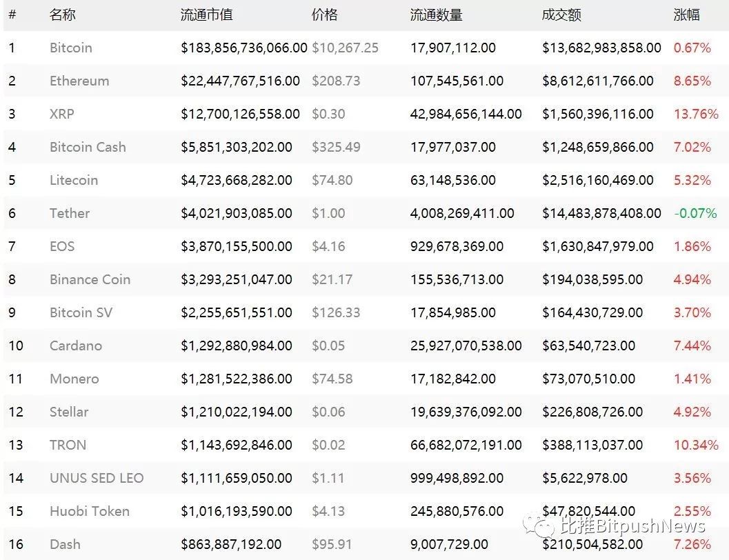Screen dimensions: 729x560
Task: Open the Ethereum coin link
Action: [x=79, y=81]
